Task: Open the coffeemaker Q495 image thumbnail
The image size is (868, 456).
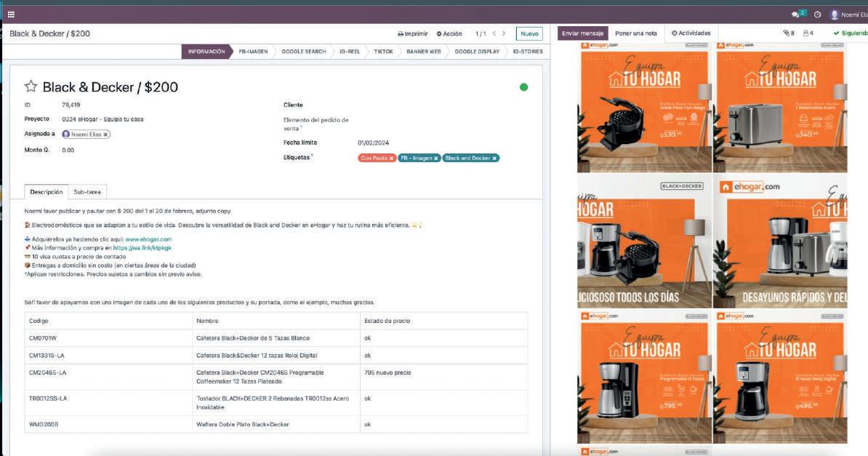Action: [x=780, y=377]
